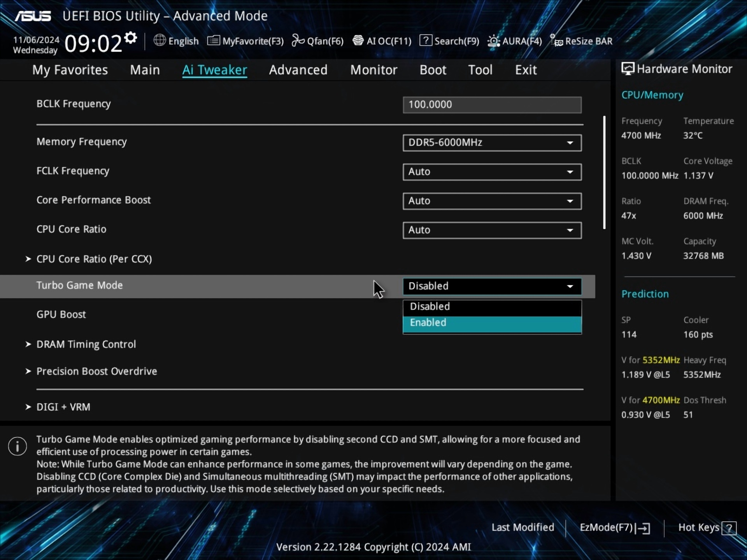Show the Hot Keys list

pos(707,528)
